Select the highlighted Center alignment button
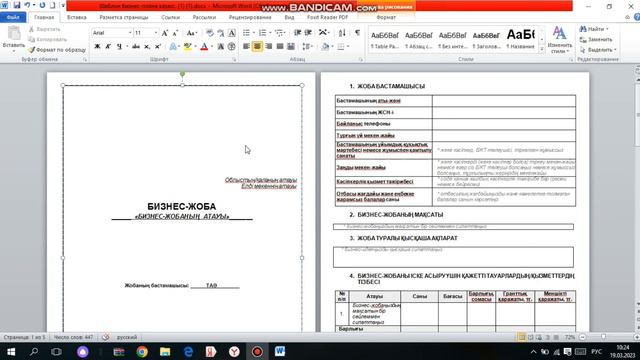Viewport: 640px width, 360px height. coord(257,47)
